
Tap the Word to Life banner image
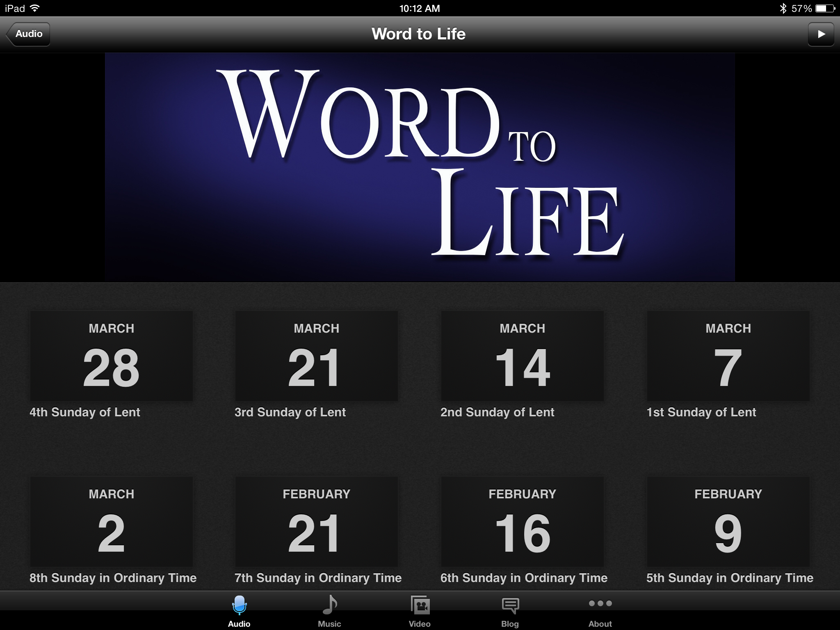click(420, 167)
